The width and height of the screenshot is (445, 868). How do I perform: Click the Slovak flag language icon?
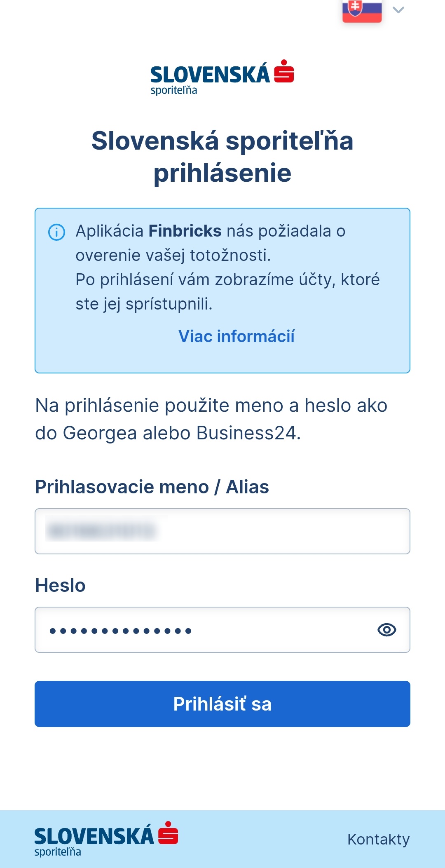[362, 11]
